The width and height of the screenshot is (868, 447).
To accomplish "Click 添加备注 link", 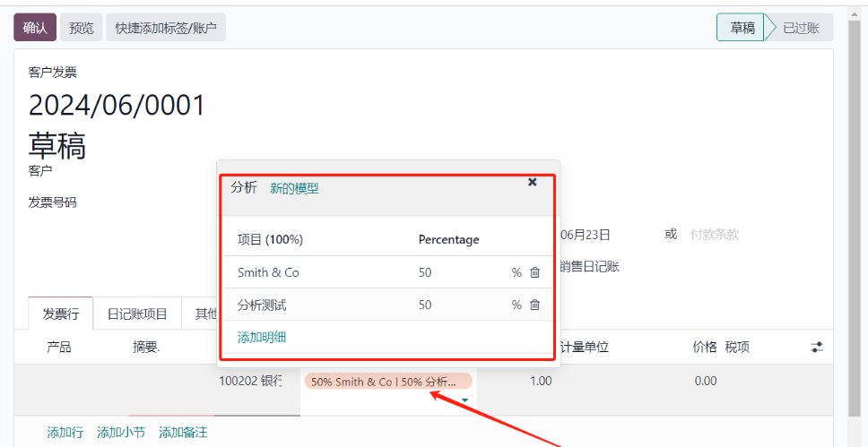I will pyautogui.click(x=183, y=433).
